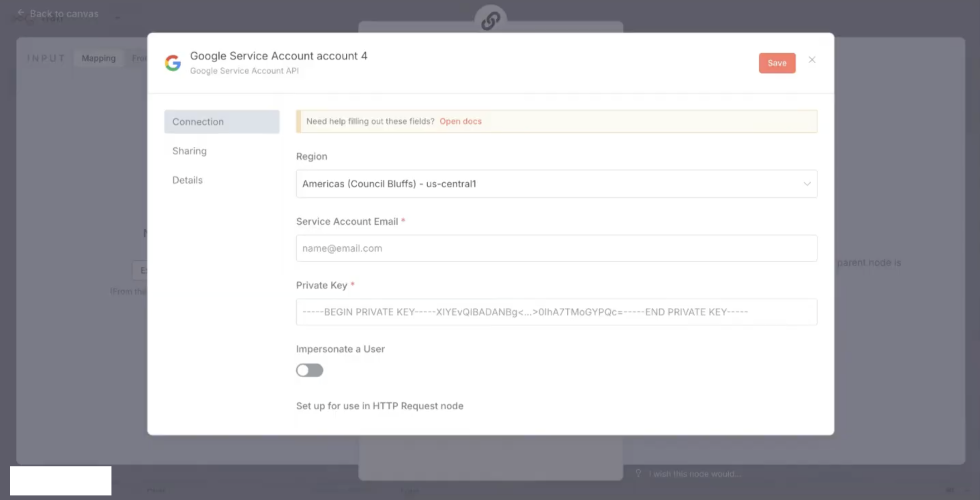
Task: Save the Google Service Account credential
Action: 777,63
